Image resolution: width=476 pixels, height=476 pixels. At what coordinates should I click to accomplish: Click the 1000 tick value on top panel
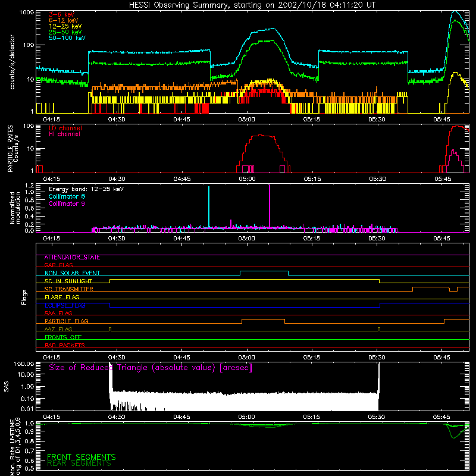coord(26,12)
